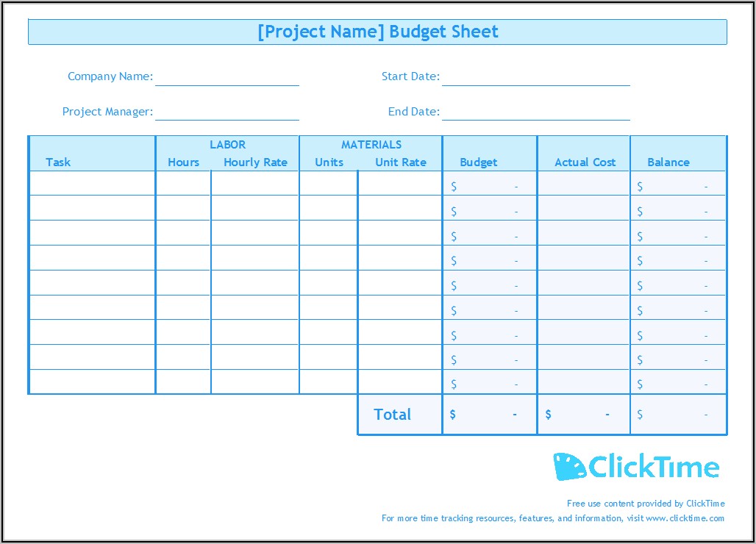Select the LABOR group header
The image size is (756, 544).
[227, 145]
